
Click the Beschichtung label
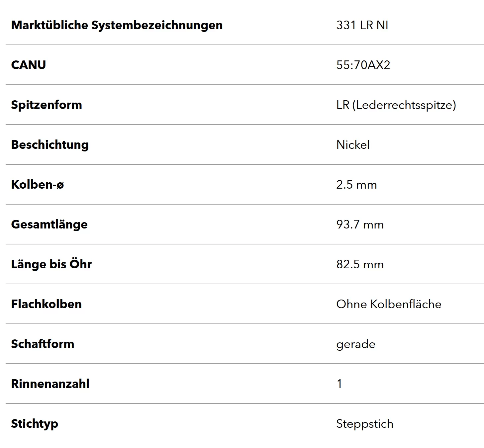click(x=50, y=145)
